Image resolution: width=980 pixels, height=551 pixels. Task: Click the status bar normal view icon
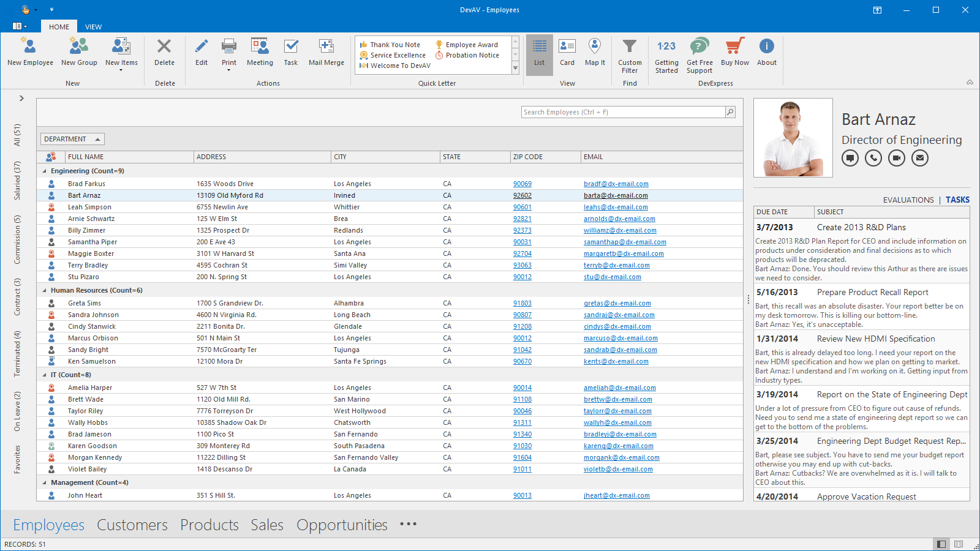click(941, 544)
